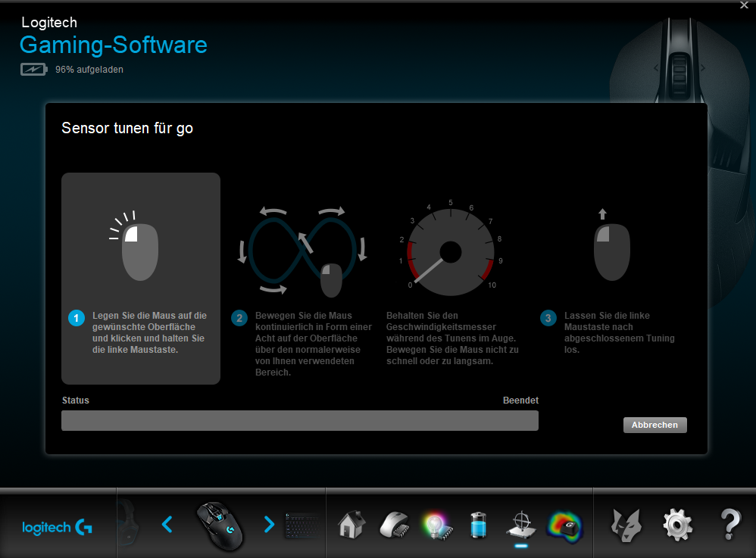Click the Abbrechen button
756x558 pixels.
[x=654, y=425]
